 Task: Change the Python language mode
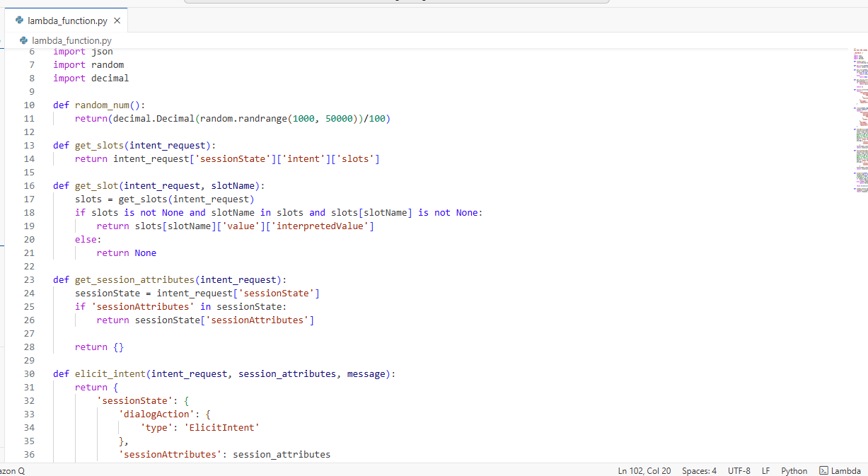794,470
